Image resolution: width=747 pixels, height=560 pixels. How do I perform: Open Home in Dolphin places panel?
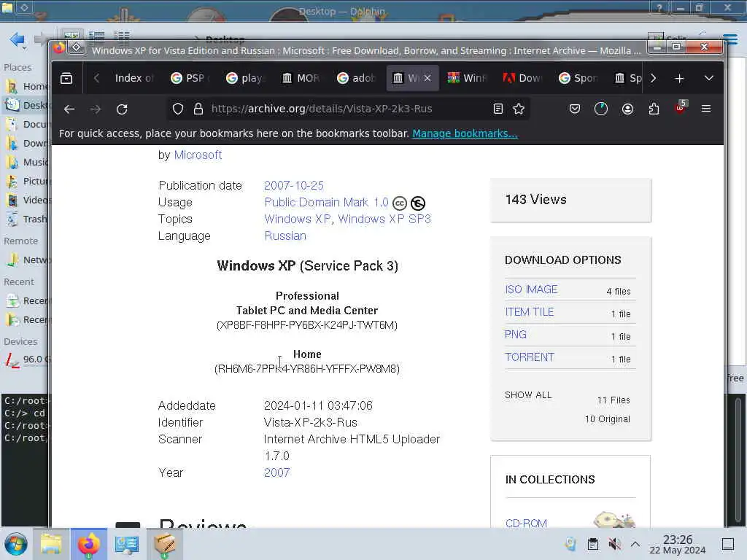26,86
